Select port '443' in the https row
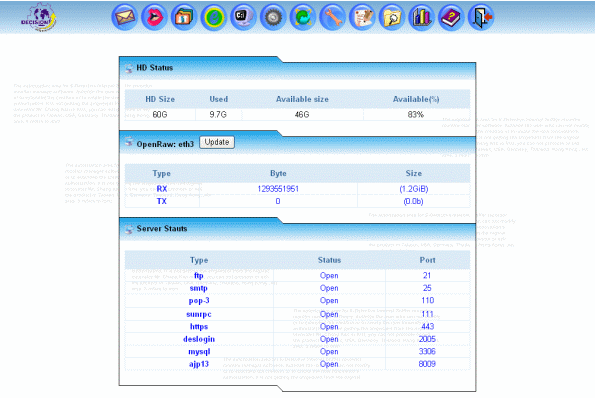The image size is (595, 398). [x=428, y=326]
